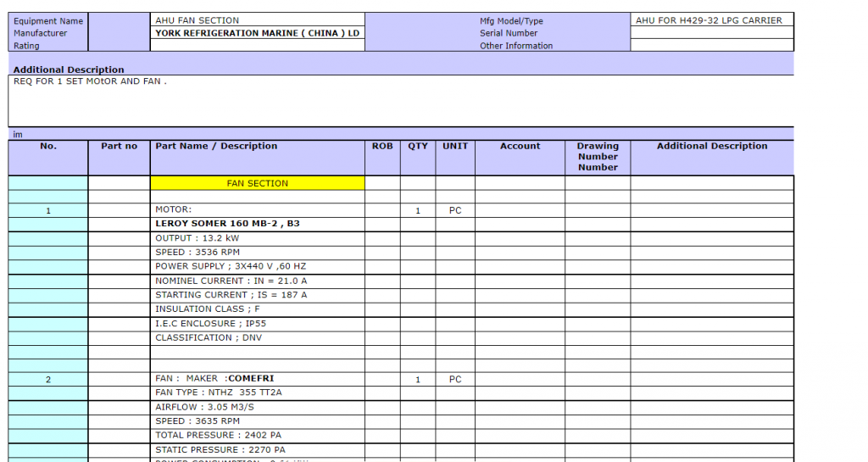This screenshot has height=462, width=868.
Task: Click the empty Serial Number field
Action: coord(712,33)
